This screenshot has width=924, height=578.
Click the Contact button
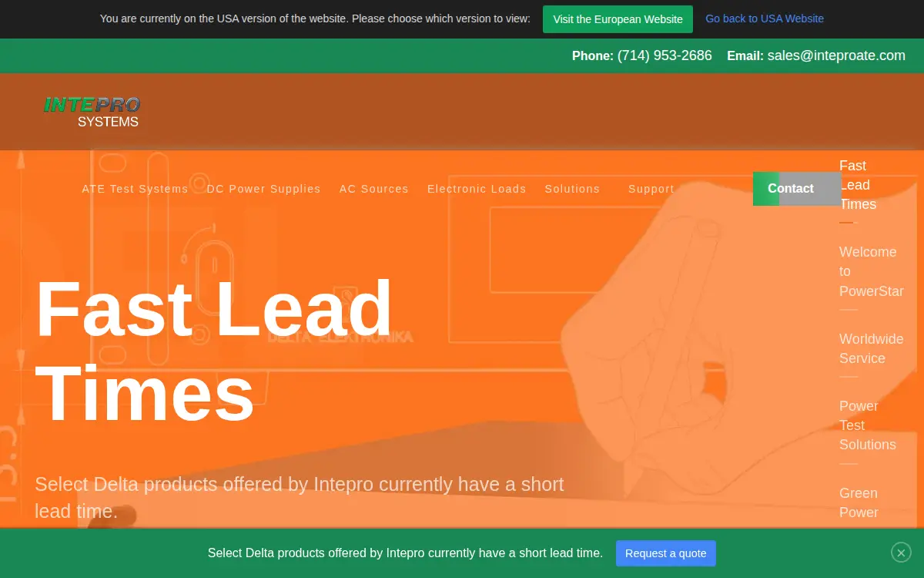coord(797,189)
